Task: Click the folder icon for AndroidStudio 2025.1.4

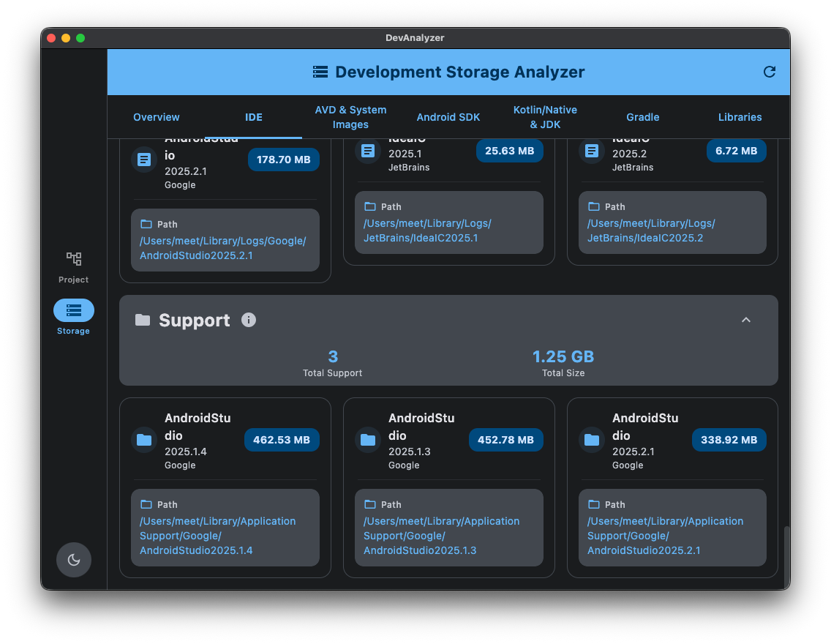Action: point(144,440)
